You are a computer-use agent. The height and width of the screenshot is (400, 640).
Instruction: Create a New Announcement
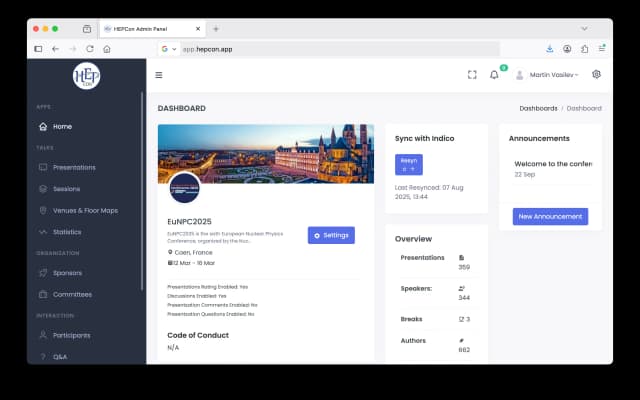tap(550, 216)
